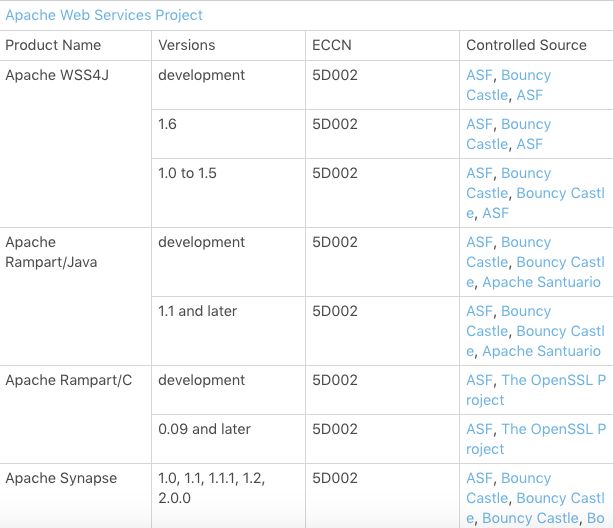
Task: Open Bouncy Castle link in WSS4J development row
Action: coord(526,75)
